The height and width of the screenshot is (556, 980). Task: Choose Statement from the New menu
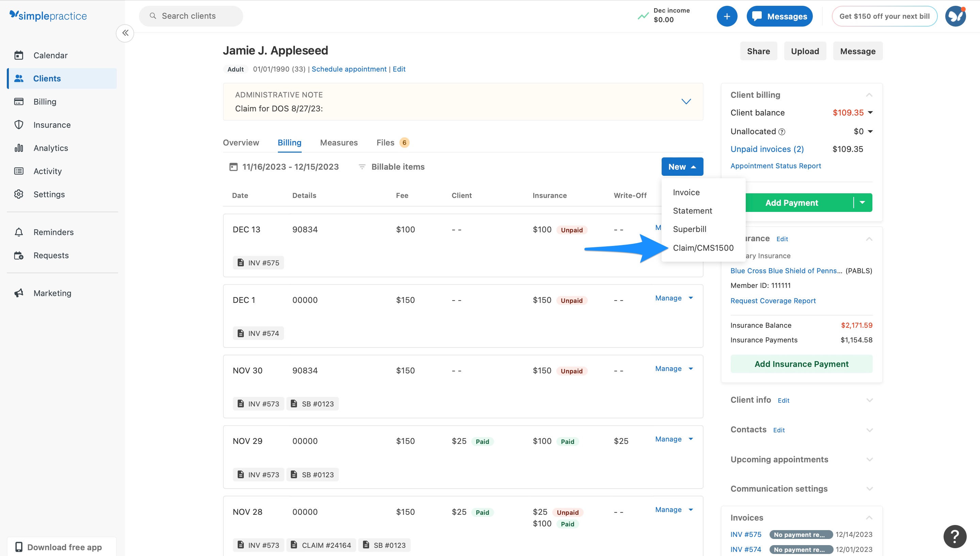point(703,211)
